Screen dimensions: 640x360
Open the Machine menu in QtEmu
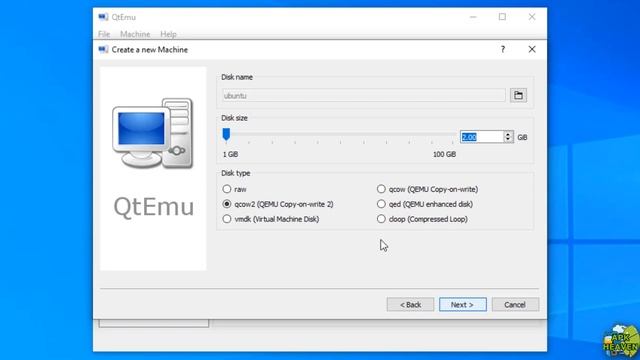coord(135,34)
